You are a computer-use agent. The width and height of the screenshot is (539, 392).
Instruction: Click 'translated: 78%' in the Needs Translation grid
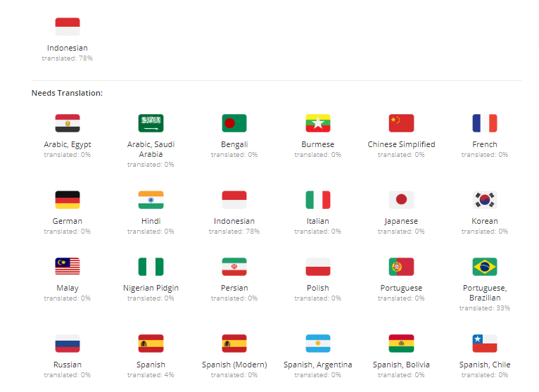(x=234, y=232)
